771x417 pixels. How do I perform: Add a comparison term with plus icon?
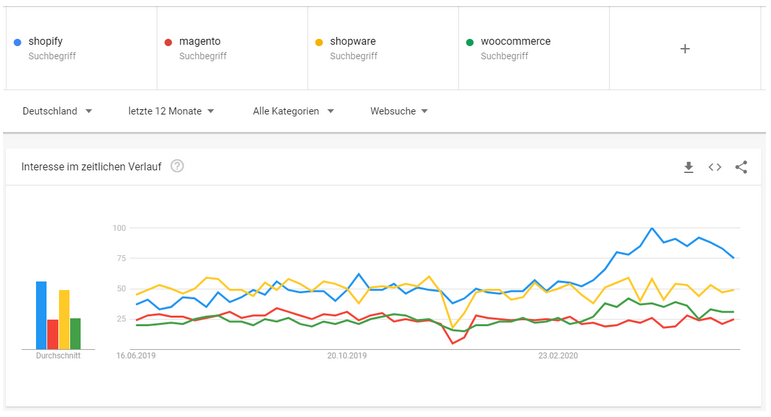pyautogui.click(x=685, y=48)
